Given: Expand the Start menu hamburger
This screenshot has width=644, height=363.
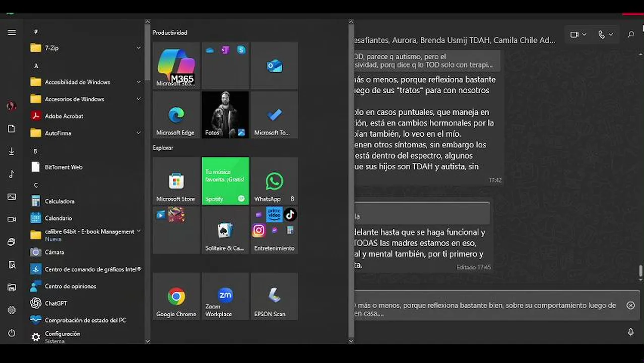Looking at the screenshot, I should click(x=12, y=32).
